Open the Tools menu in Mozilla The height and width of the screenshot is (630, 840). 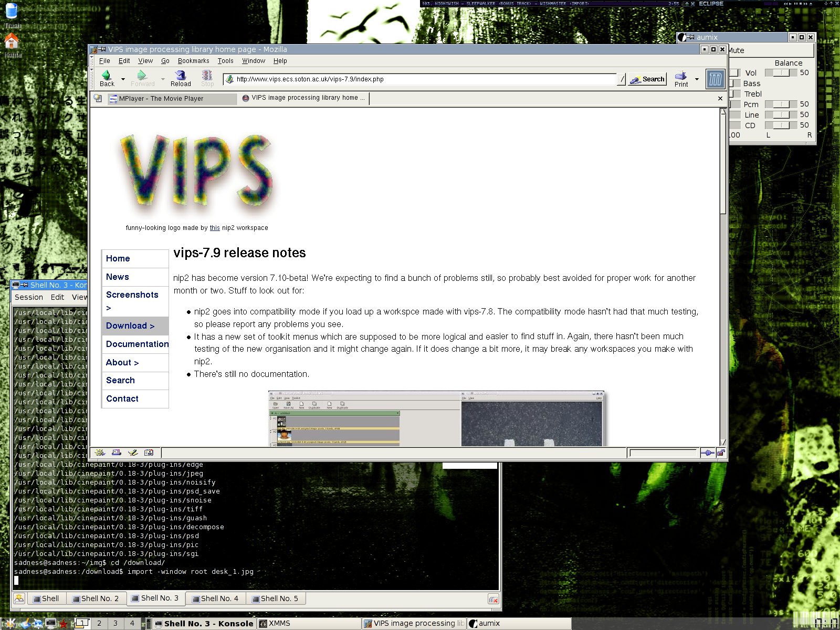click(x=225, y=61)
